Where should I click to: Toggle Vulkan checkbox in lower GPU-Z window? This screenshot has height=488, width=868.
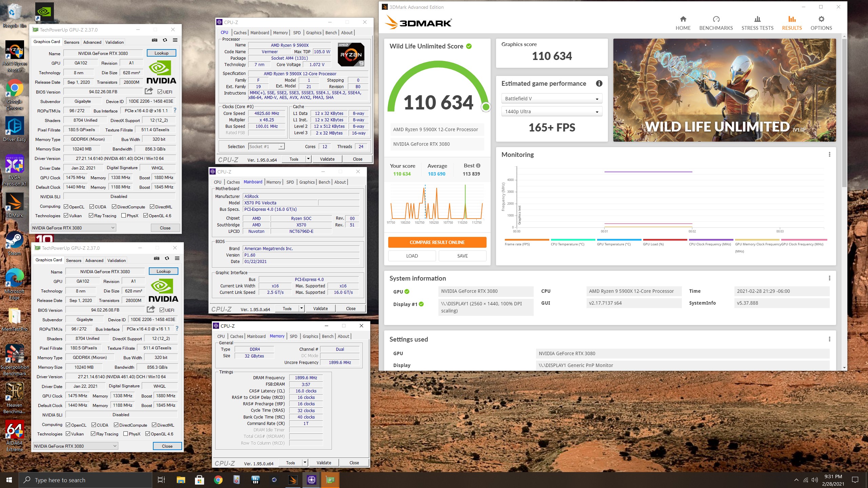coord(68,434)
